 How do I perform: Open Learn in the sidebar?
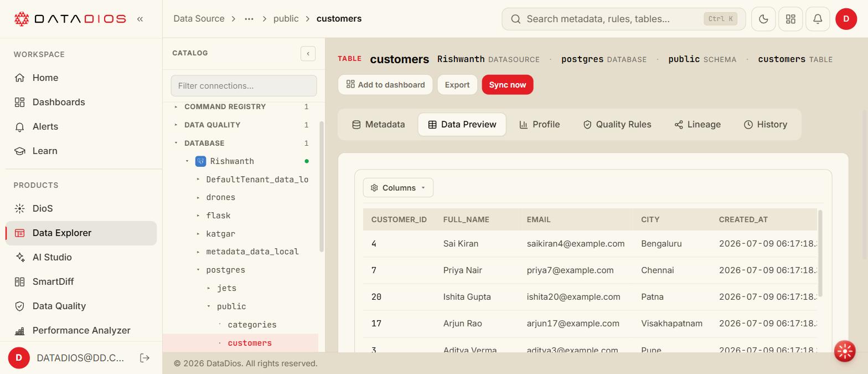click(81, 151)
